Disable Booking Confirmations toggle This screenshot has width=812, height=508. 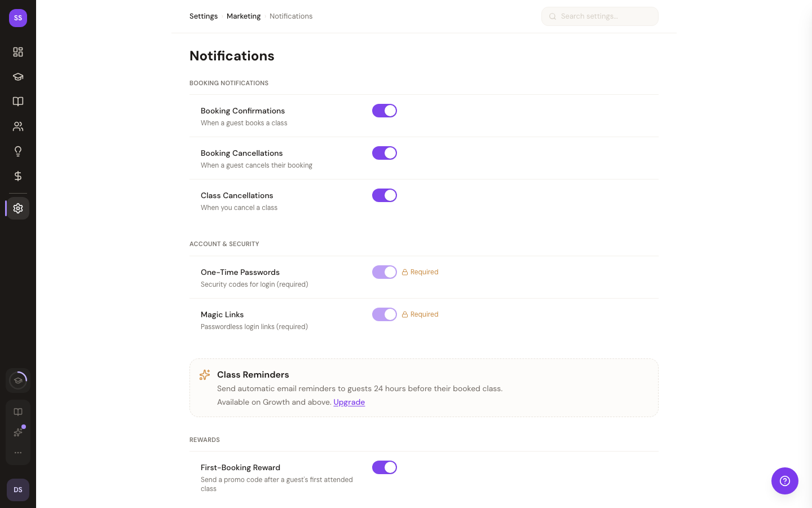point(385,111)
